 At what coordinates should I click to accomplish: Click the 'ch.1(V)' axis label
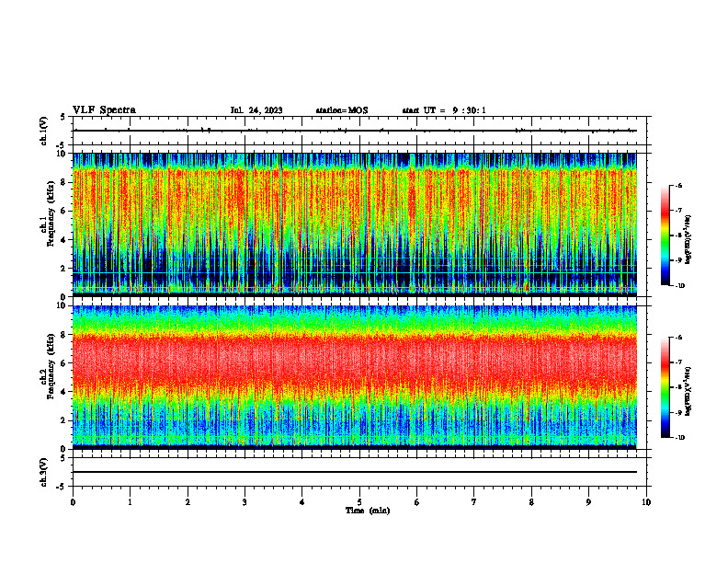pyautogui.click(x=44, y=131)
